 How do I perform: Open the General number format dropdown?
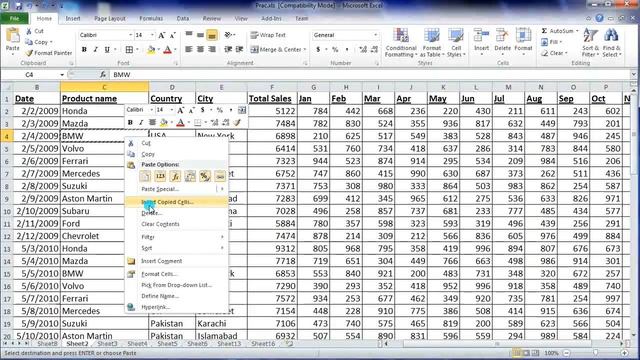point(376,35)
